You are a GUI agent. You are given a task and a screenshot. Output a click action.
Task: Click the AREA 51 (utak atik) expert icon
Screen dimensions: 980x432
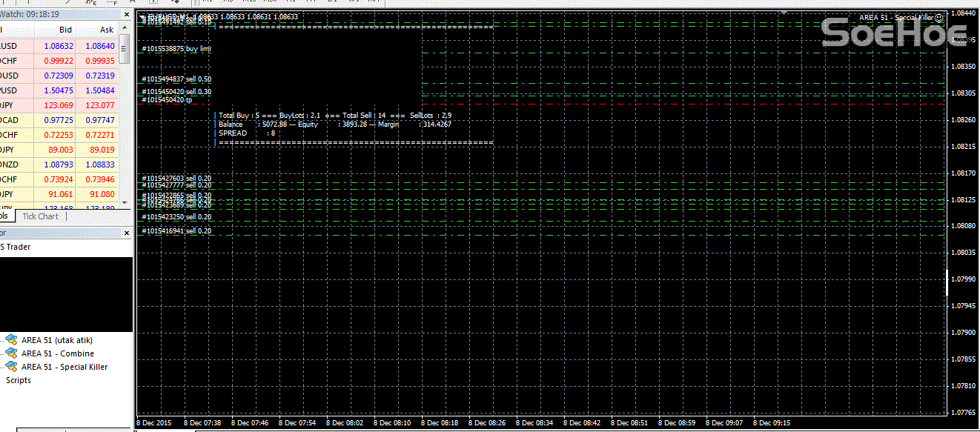tap(11, 340)
